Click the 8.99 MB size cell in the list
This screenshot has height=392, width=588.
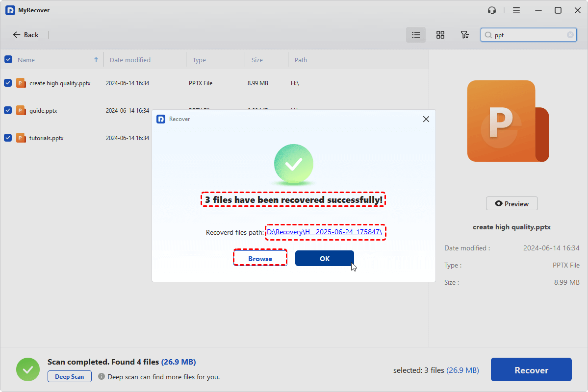[x=257, y=83]
